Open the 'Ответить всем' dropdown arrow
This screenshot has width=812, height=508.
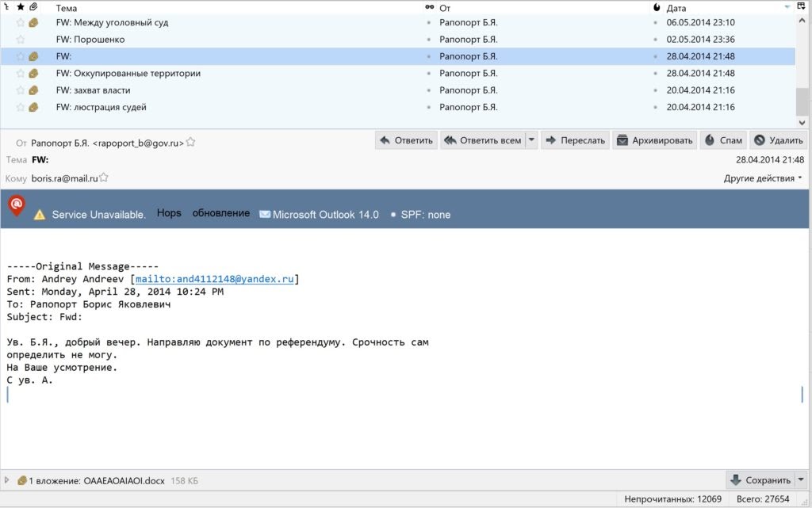point(531,140)
